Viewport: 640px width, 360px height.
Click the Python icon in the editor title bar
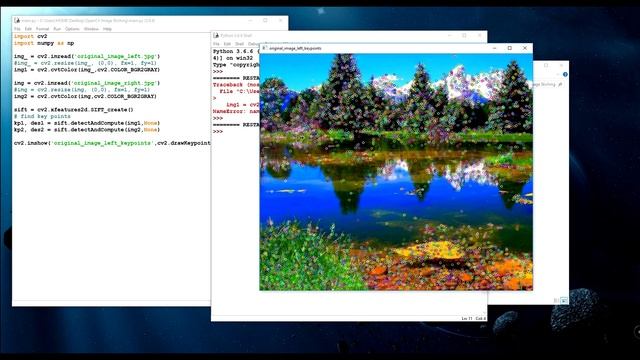(17, 20)
